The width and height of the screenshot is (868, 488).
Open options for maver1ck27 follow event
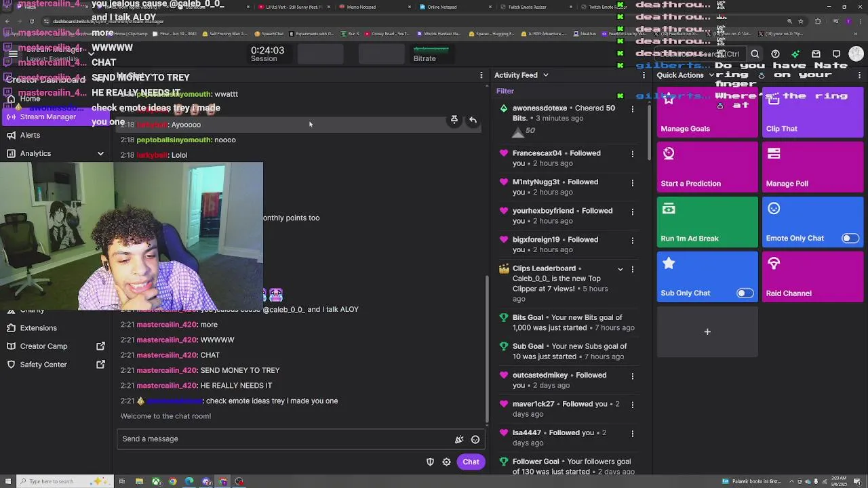[633, 405]
